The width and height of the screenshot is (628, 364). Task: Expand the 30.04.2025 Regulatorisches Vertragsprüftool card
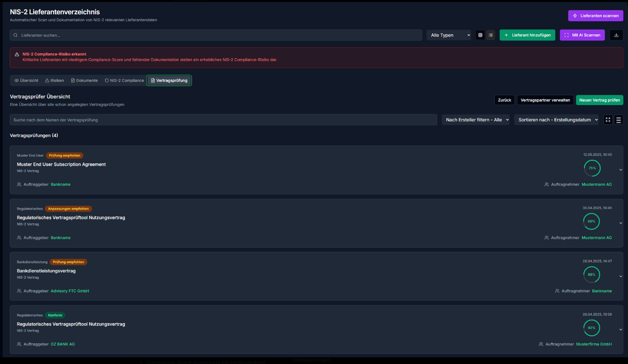pyautogui.click(x=621, y=223)
